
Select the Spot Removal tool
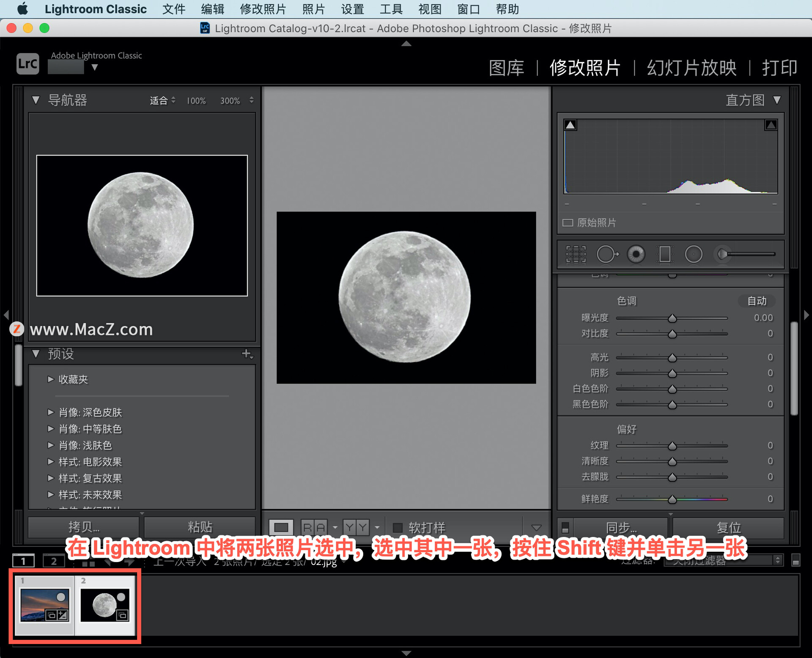coord(607,255)
